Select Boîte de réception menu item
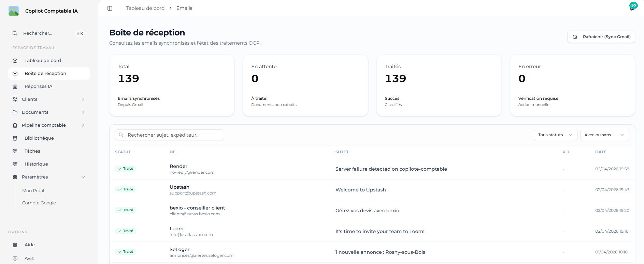This screenshot has width=644, height=264. tap(49, 74)
